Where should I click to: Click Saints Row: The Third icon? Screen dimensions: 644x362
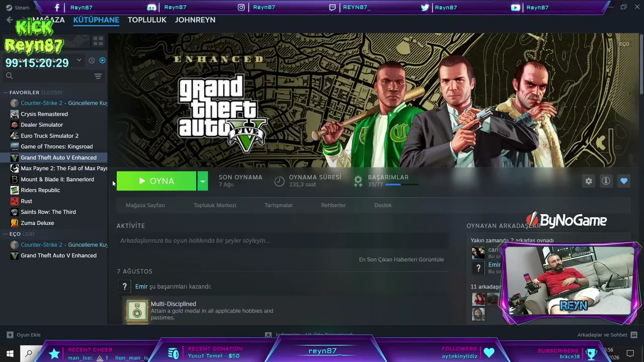coord(15,212)
